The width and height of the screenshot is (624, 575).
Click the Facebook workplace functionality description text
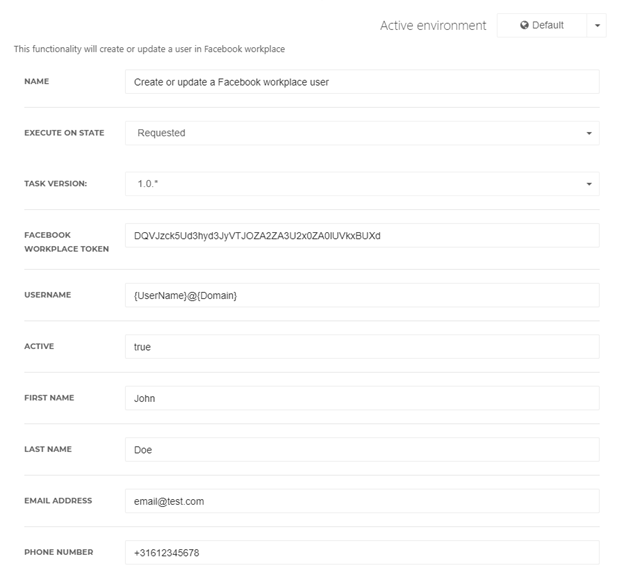pyautogui.click(x=149, y=49)
